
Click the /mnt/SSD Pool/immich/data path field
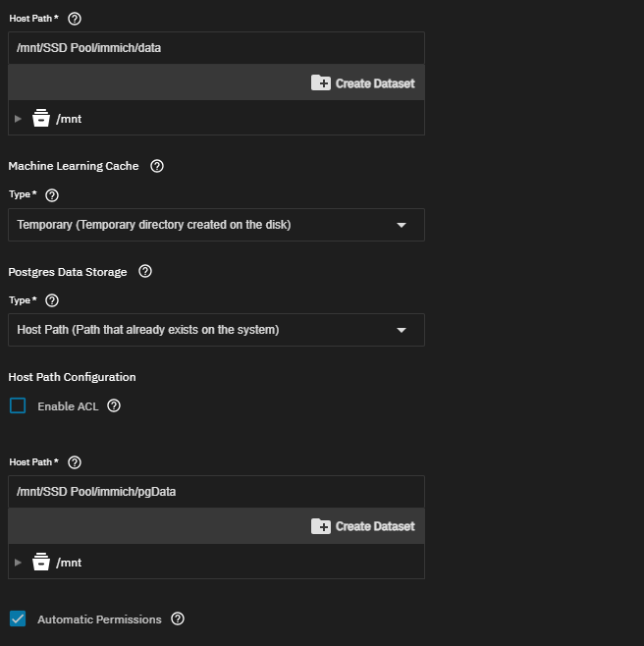pyautogui.click(x=216, y=47)
